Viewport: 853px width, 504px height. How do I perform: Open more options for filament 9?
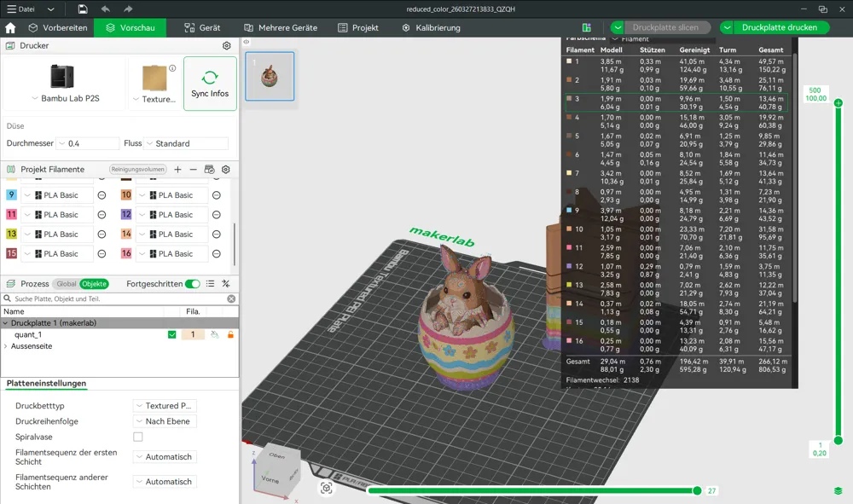[102, 195]
